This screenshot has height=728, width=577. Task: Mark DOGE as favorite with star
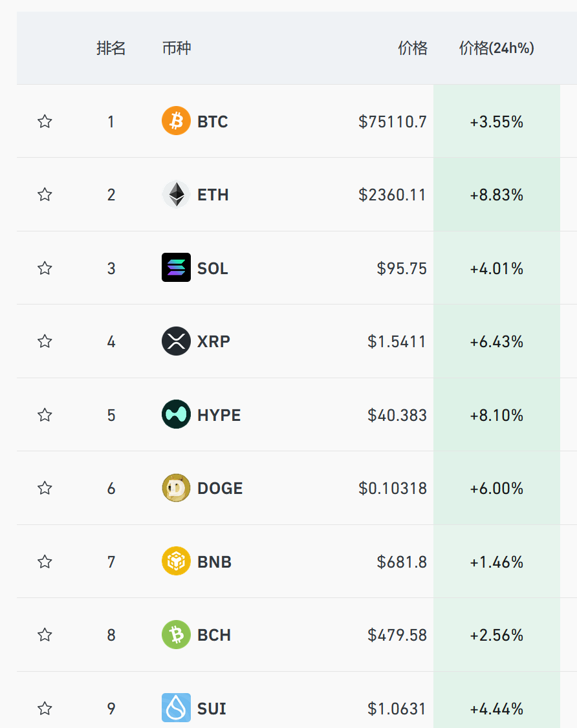45,488
